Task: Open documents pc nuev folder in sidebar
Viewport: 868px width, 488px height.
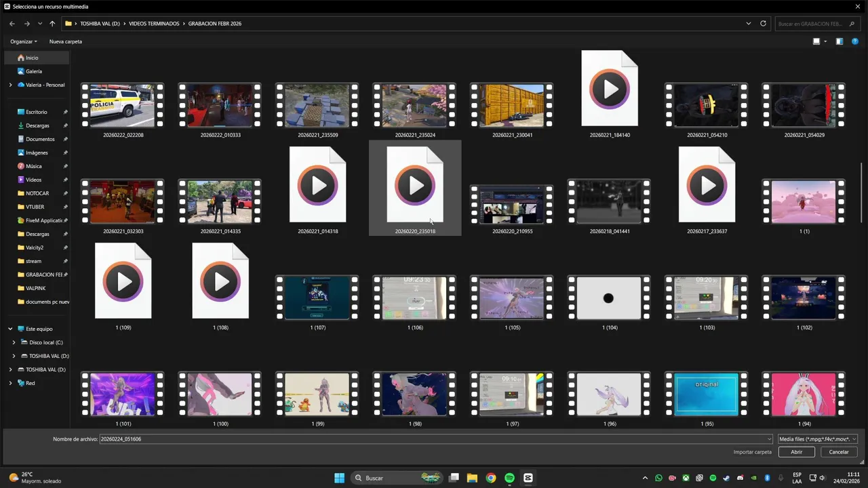Action: coord(47,302)
